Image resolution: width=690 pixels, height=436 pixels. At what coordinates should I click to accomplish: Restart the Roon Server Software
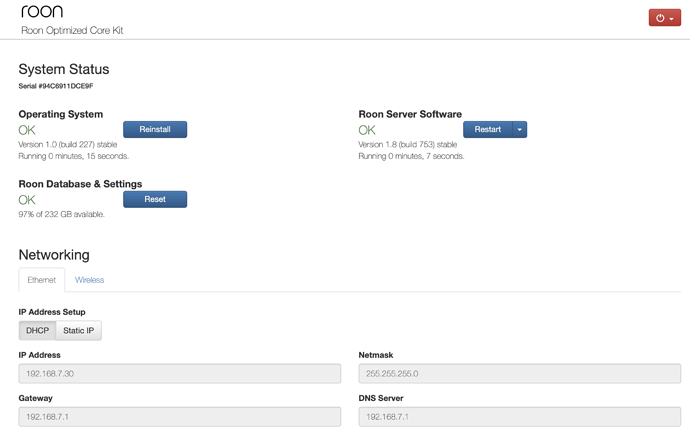click(488, 129)
